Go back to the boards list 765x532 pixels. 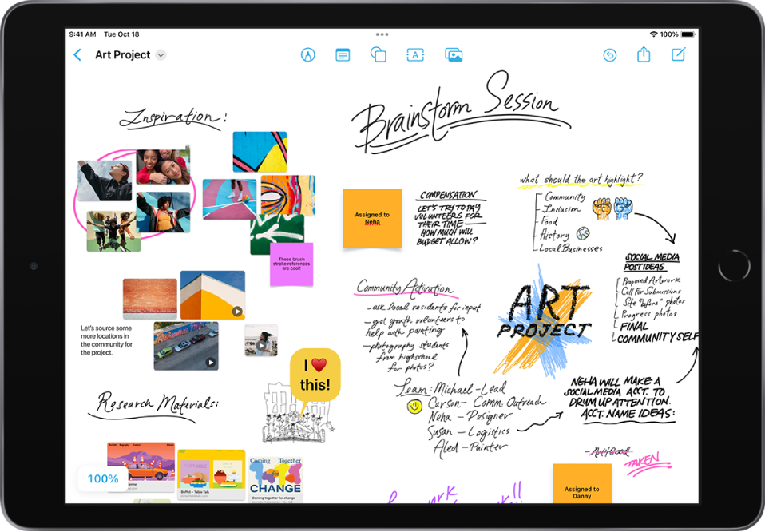point(77,54)
